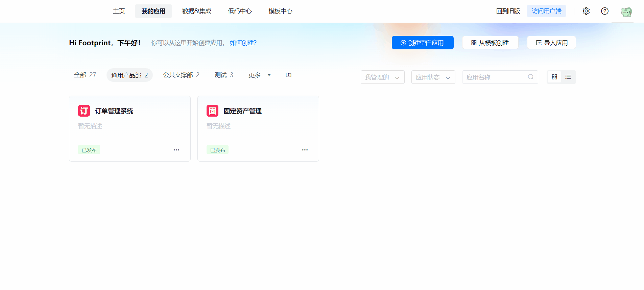Open the 订单管理系统 card title
644x290 pixels.
point(114,111)
